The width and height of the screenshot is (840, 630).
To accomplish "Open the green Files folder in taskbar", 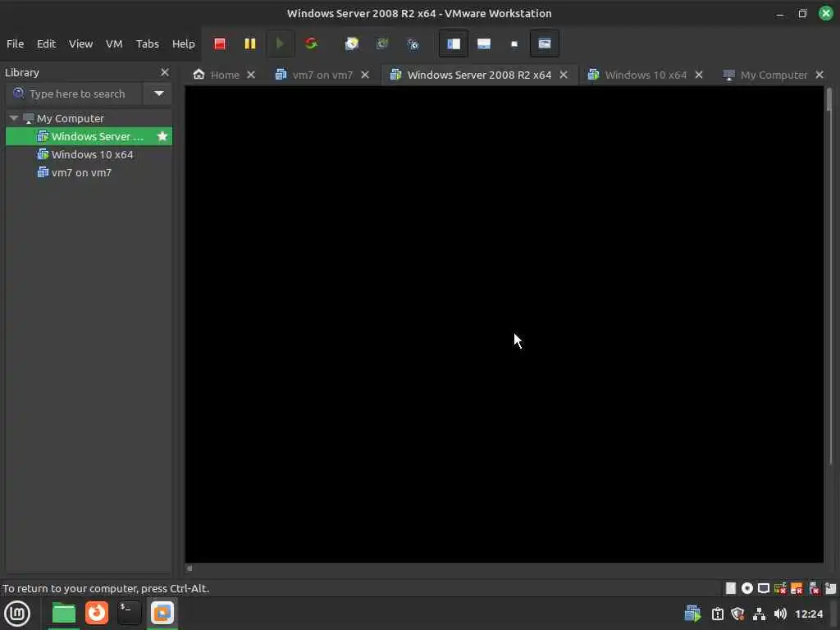I will click(64, 614).
